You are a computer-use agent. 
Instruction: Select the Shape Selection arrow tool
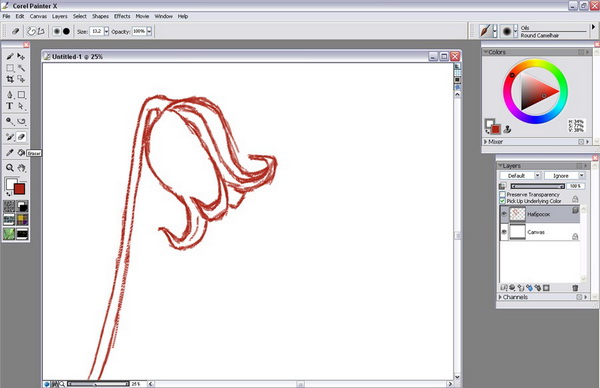[x=21, y=106]
